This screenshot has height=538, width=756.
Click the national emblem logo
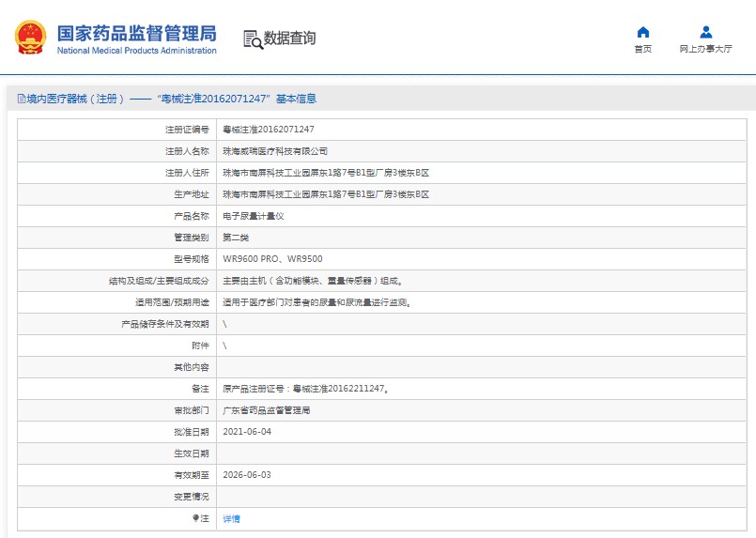(x=31, y=38)
